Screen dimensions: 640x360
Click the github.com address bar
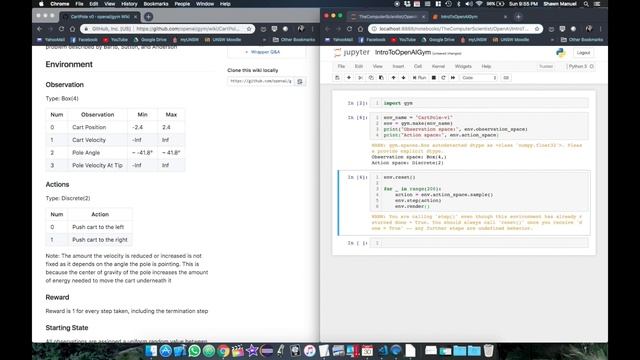click(167, 29)
